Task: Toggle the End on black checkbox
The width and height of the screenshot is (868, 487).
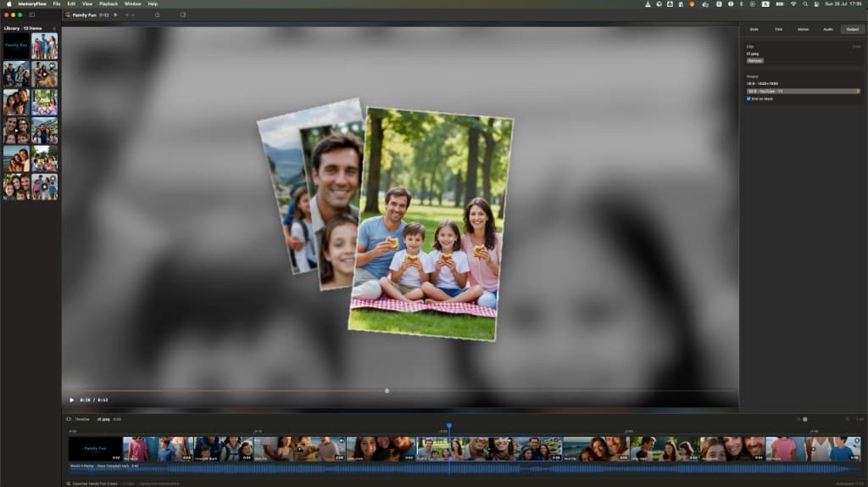Action: pos(748,98)
